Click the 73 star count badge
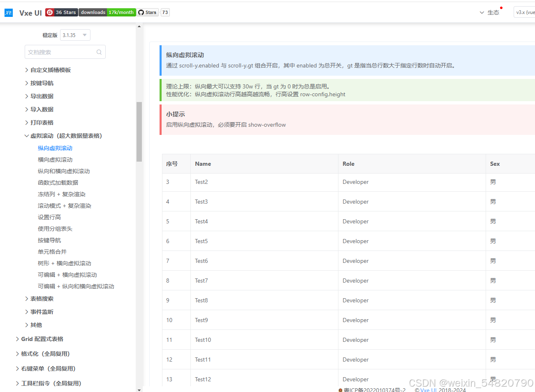 click(164, 12)
